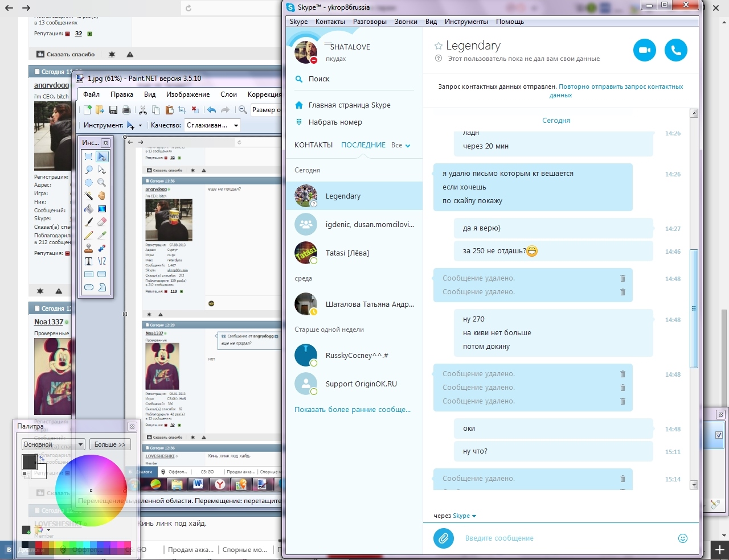This screenshot has height=560, width=729.
Task: Choose the Pan hand tool
Action: click(102, 196)
